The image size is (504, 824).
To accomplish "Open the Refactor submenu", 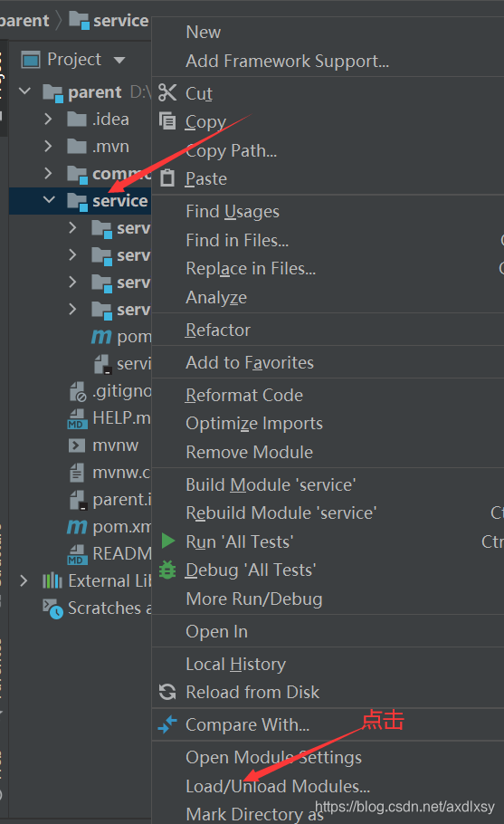I will point(218,330).
